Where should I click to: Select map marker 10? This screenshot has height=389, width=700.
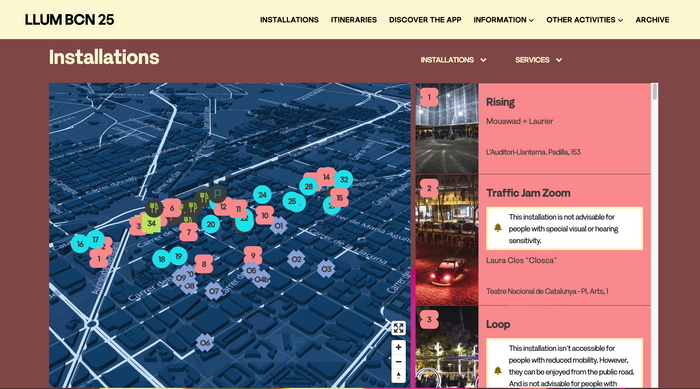tap(265, 215)
